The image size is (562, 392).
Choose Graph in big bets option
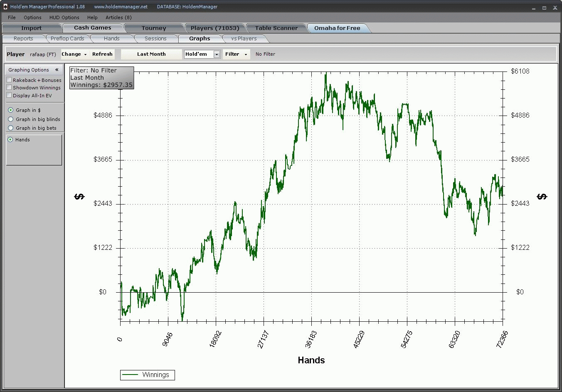[x=11, y=128]
